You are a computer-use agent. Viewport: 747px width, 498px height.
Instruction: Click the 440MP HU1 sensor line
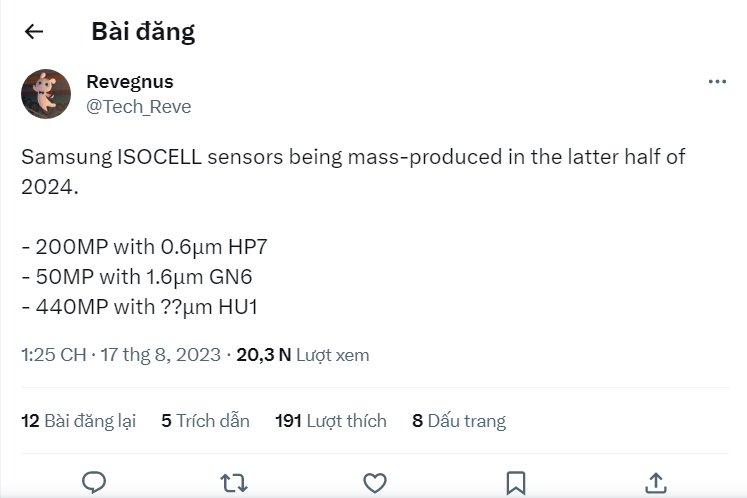140,307
